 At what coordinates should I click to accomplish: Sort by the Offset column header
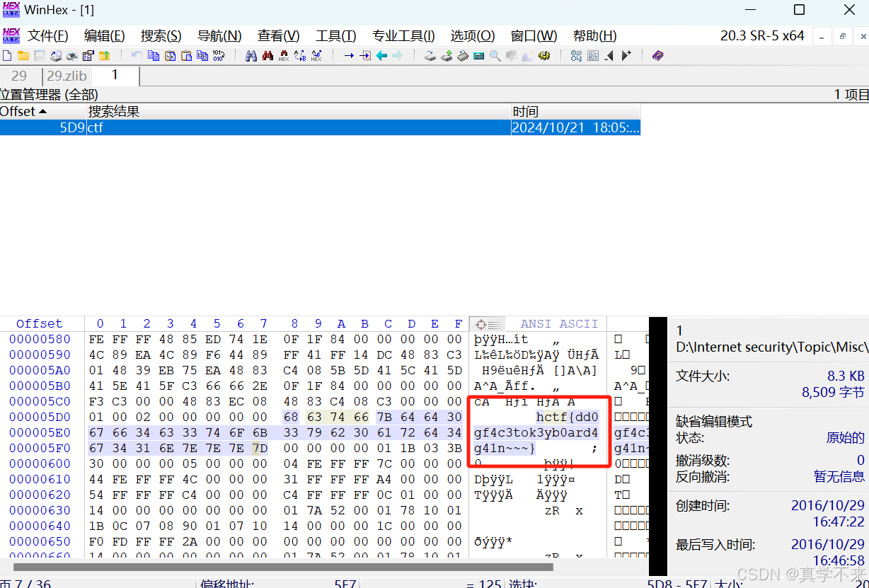(21, 111)
